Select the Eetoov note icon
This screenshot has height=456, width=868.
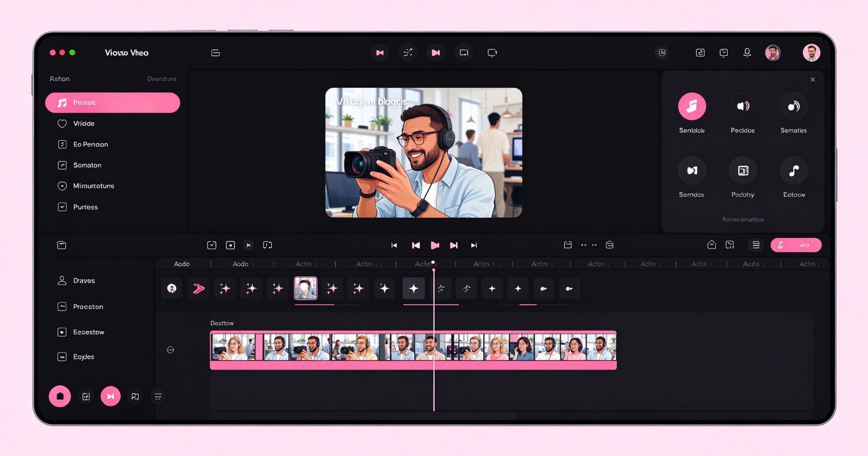(793, 170)
